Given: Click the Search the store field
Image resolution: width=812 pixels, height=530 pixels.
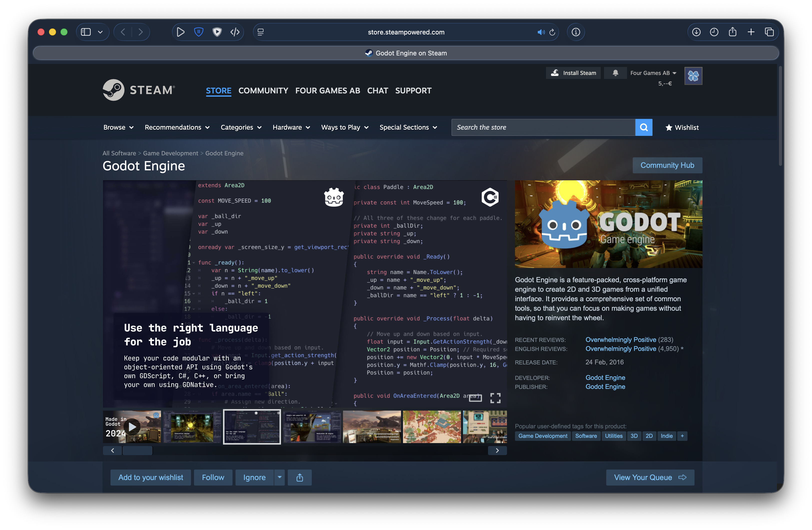Looking at the screenshot, I should click(543, 127).
